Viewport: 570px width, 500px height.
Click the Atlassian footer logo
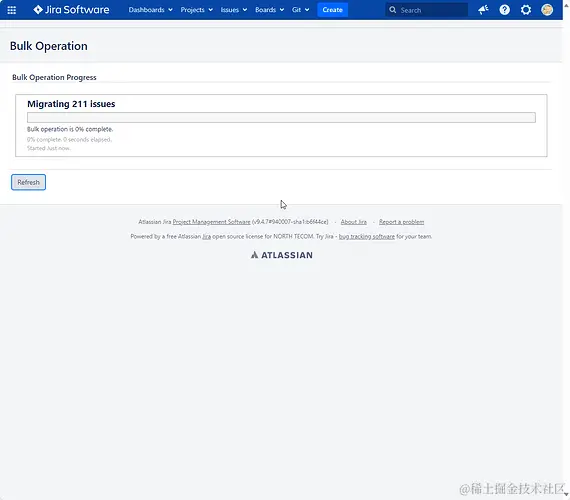pos(282,255)
